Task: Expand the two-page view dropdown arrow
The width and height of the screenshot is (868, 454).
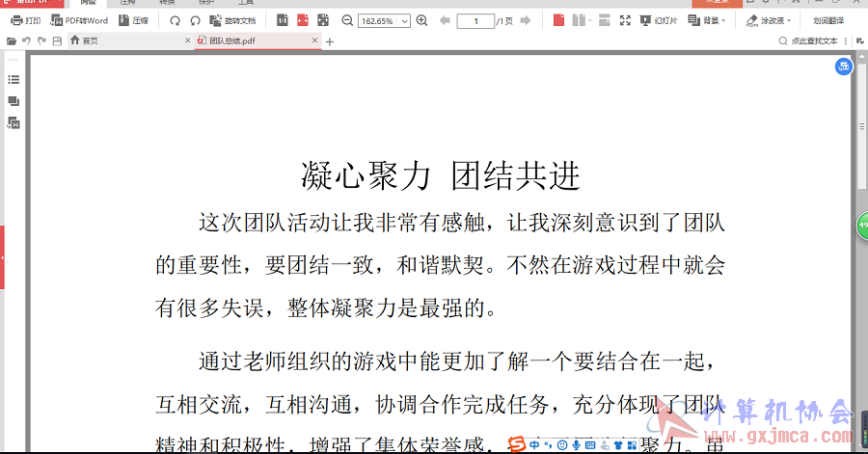Action: pos(590,21)
